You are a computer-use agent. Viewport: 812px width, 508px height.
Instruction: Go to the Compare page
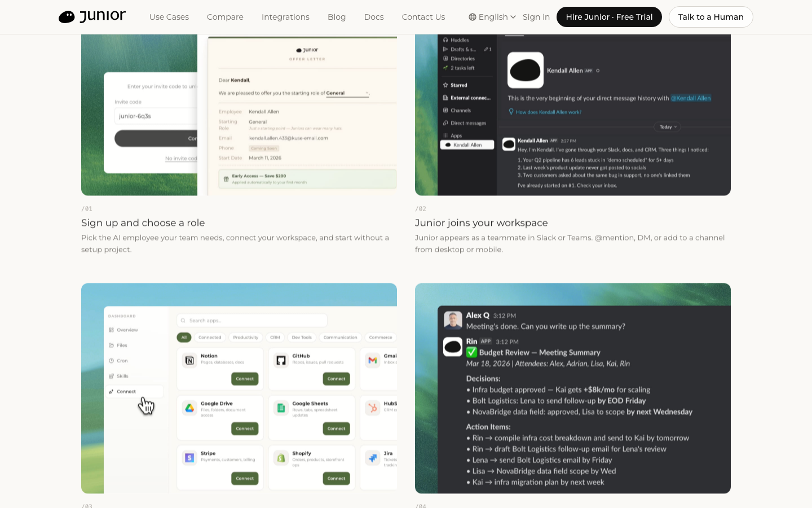[x=225, y=17]
